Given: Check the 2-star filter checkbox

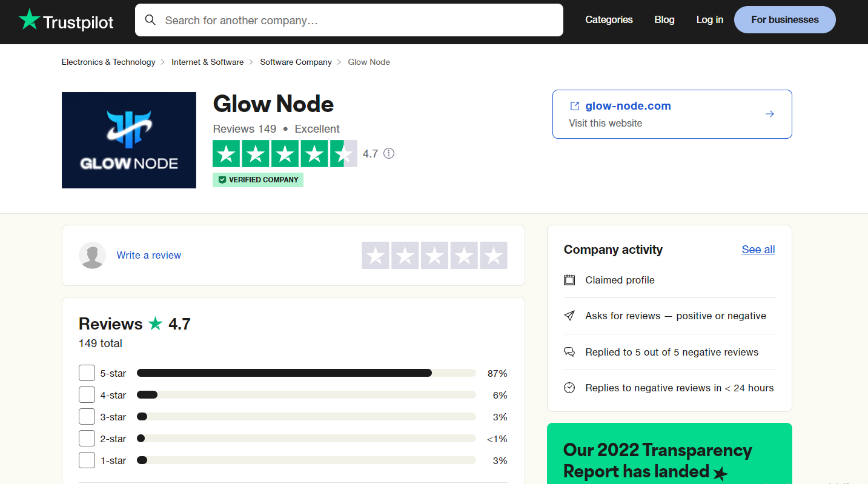Looking at the screenshot, I should point(87,439).
